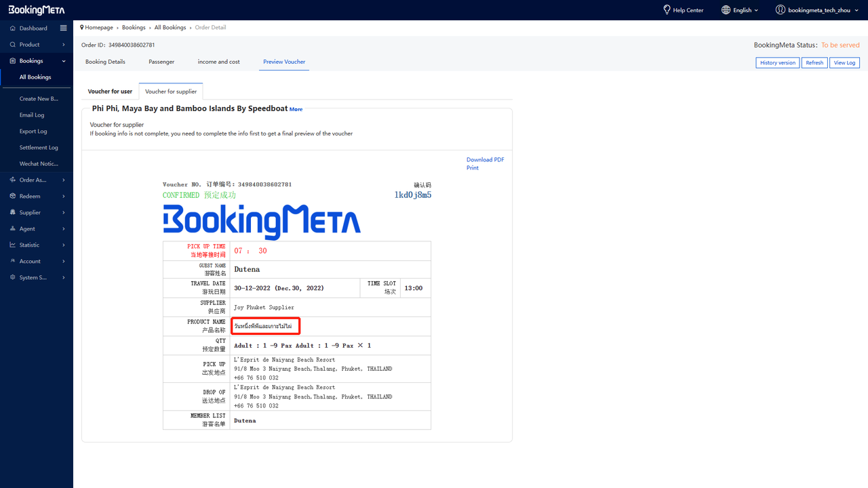
Task: Open the income and cost tab
Action: point(218,62)
